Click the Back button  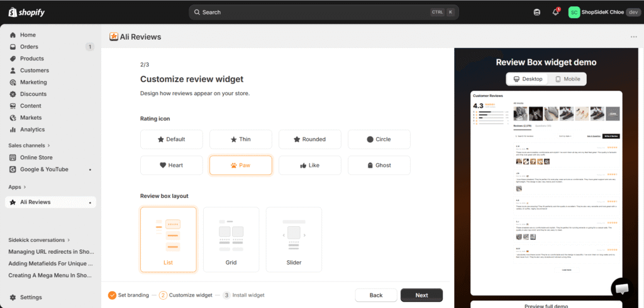pos(376,295)
